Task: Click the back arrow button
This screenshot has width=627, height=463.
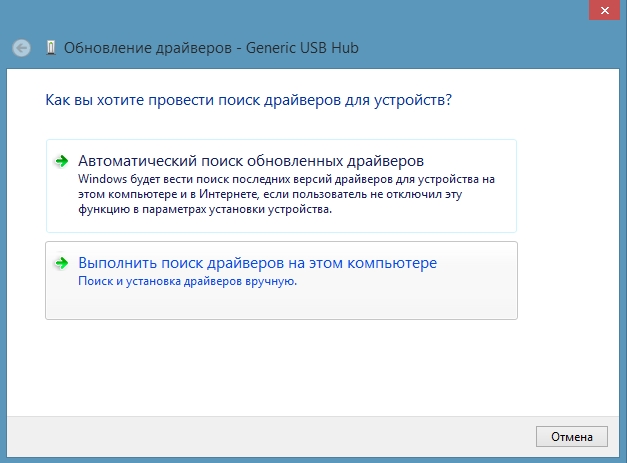Action: coord(22,47)
